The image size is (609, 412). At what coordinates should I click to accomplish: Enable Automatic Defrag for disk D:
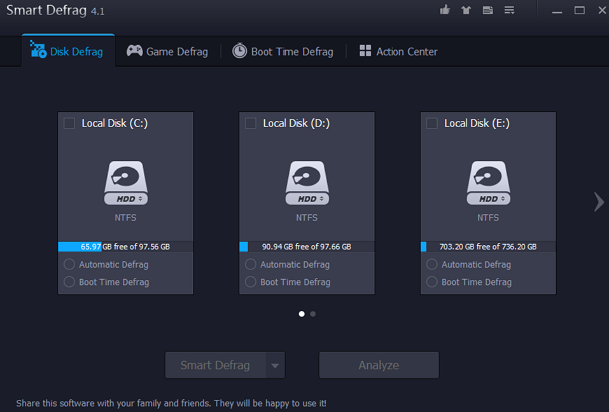[251, 264]
